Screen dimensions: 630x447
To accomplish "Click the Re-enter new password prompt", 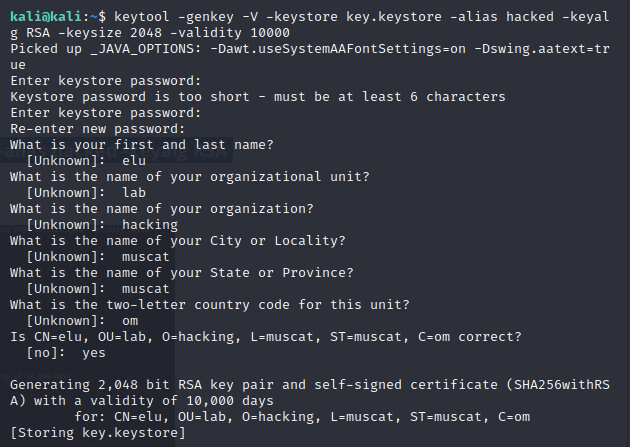I will 97,129.
